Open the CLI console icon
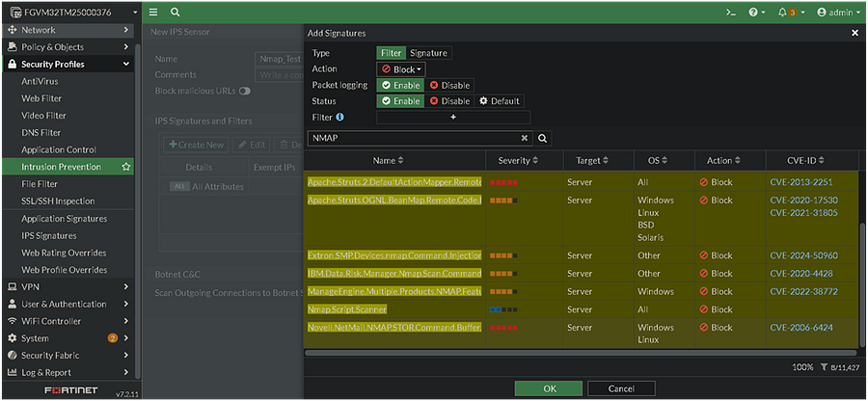This screenshot has height=401, width=868. click(731, 13)
